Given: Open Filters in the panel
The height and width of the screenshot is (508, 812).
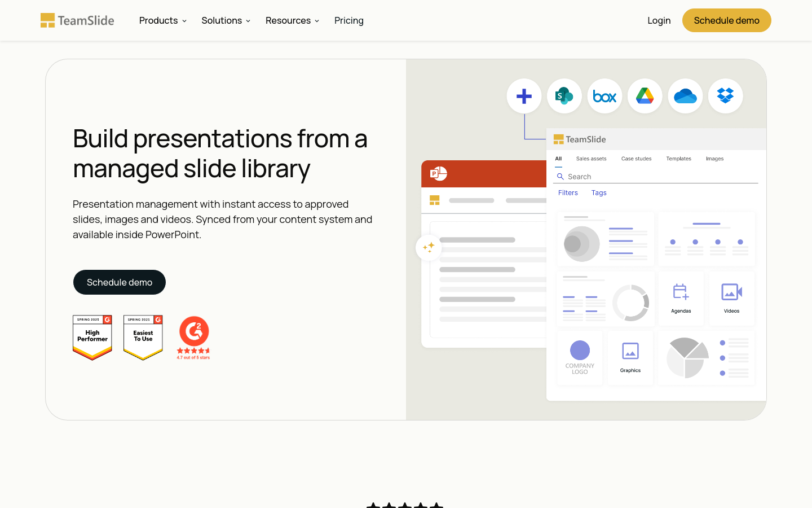Looking at the screenshot, I should [568, 193].
